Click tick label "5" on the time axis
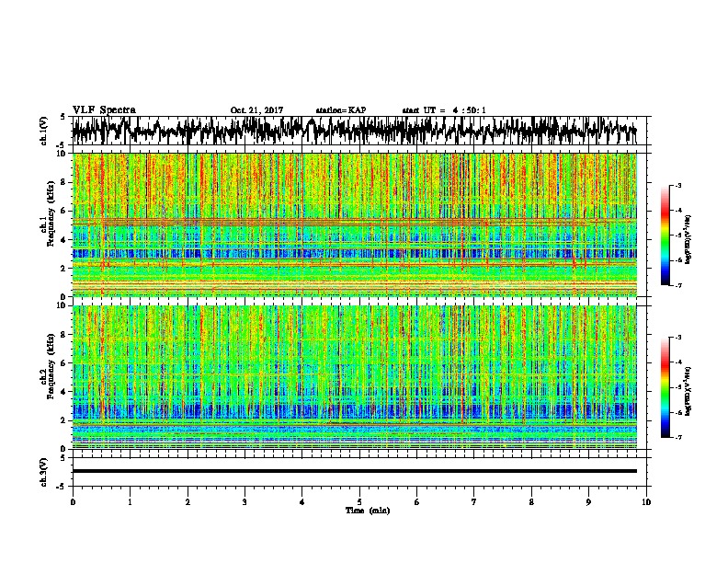Image resolution: width=728 pixels, height=563 pixels. click(359, 502)
